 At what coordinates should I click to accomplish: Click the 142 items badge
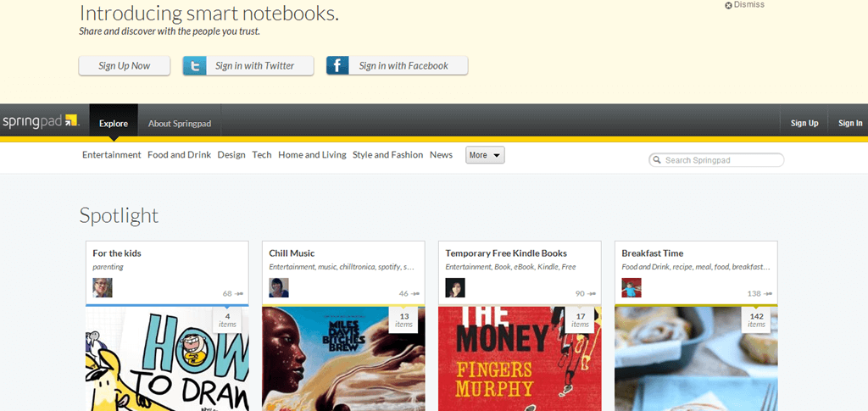click(x=757, y=319)
